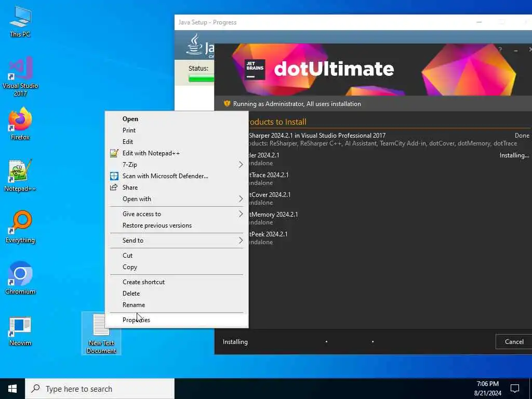Open Properties from the context menu
Screen dimensions: 532x399
pyautogui.click(x=177, y=320)
